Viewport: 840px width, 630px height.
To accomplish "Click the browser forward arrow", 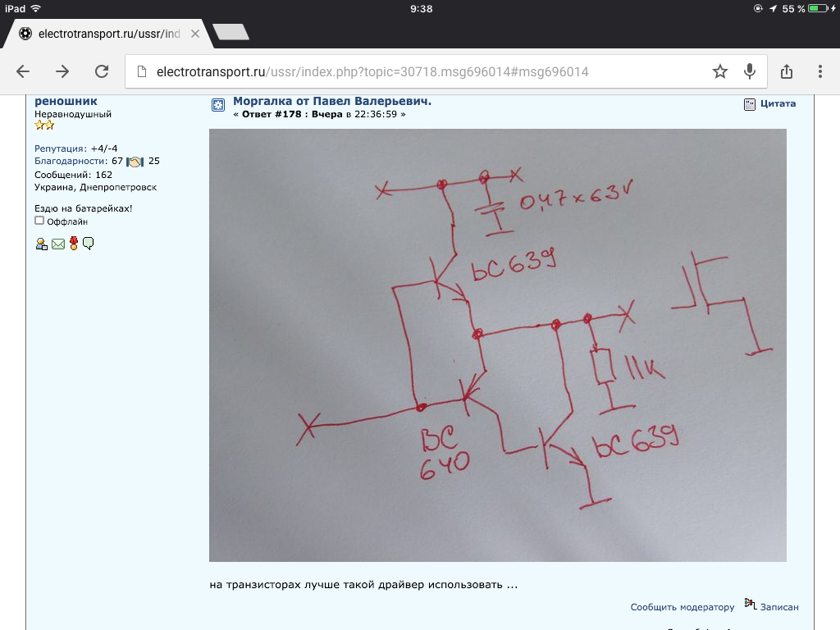I will tap(62, 71).
